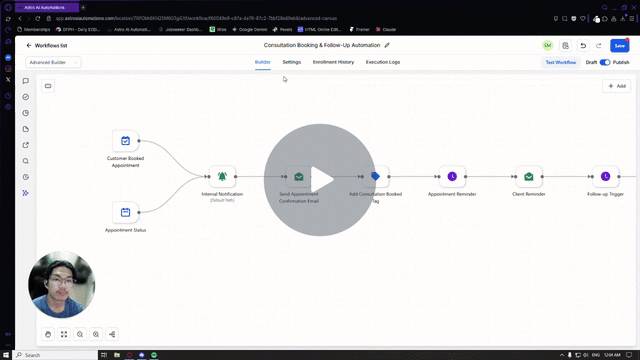Click the Follow-up Trigger wait node
Screen dimensions: 640x360
(605, 176)
